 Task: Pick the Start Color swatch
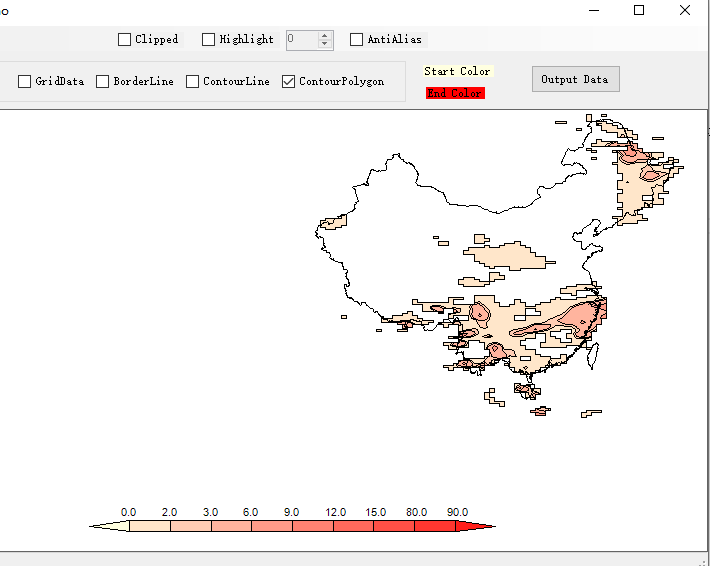(457, 72)
